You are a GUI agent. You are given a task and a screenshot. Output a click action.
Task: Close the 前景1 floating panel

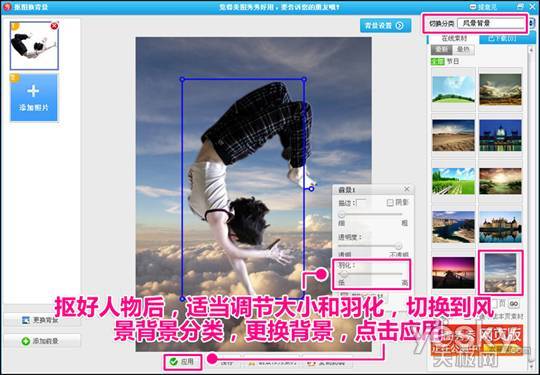coord(406,189)
